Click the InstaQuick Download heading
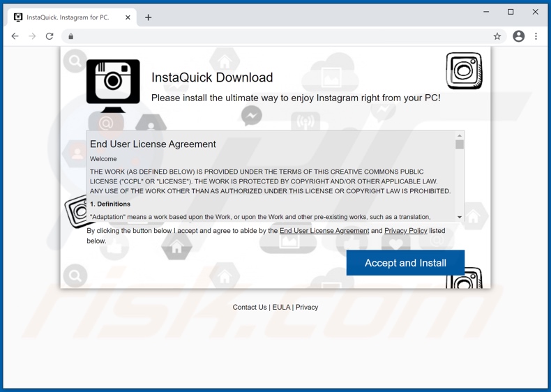This screenshot has width=551, height=392. (x=212, y=77)
